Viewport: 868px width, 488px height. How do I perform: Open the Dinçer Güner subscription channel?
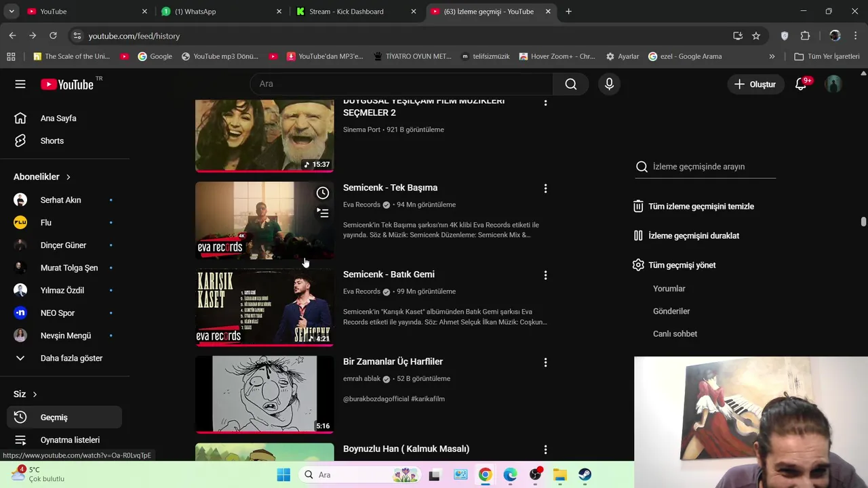[x=64, y=245]
